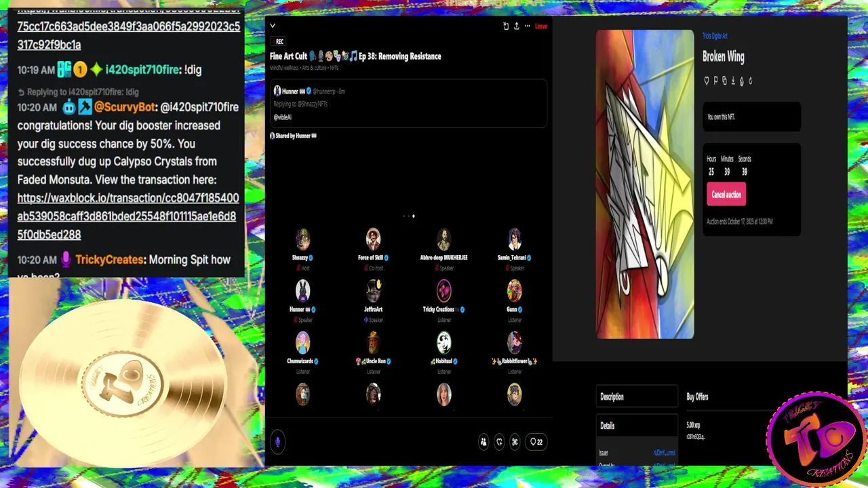Open the Description section
The image size is (868, 488).
click(637, 397)
